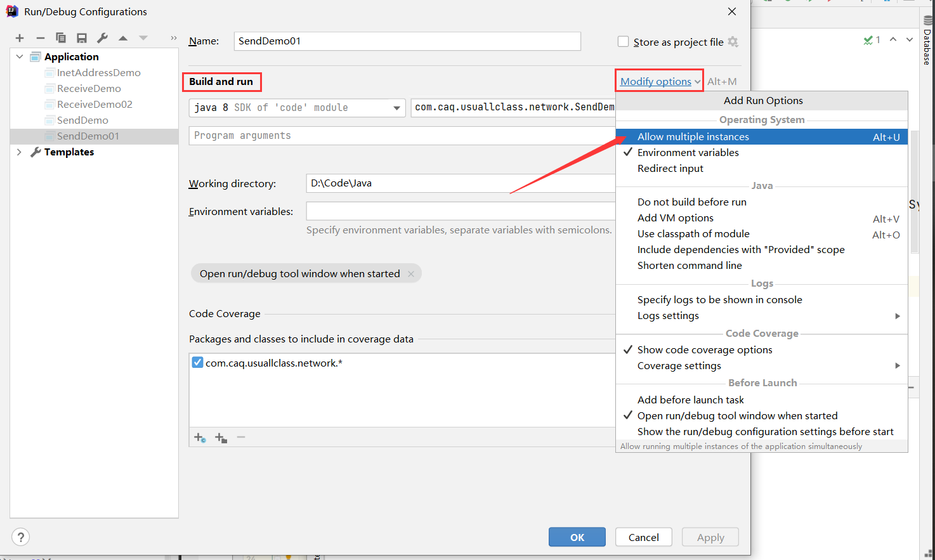The height and width of the screenshot is (560, 935).
Task: Move configuration up with the up arrow icon
Action: (x=122, y=37)
